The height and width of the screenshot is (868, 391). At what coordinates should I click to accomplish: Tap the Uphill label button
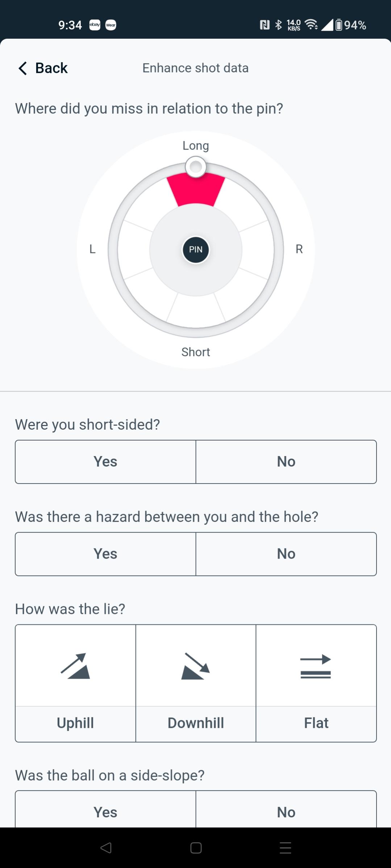75,723
